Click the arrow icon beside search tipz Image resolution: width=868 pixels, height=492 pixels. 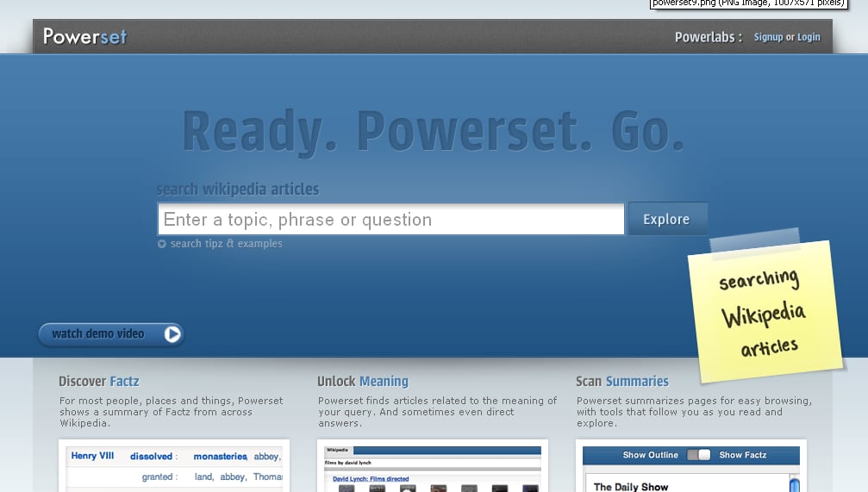click(x=162, y=244)
